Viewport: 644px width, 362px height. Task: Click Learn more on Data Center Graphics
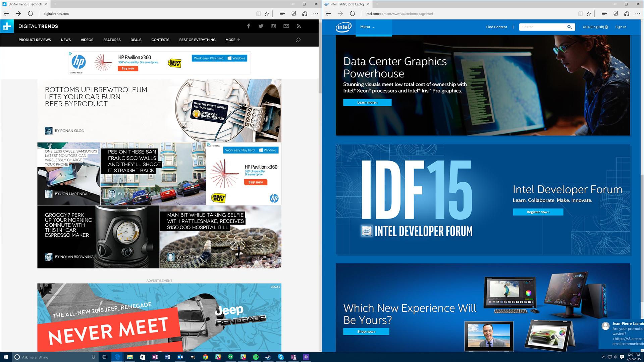(x=367, y=103)
